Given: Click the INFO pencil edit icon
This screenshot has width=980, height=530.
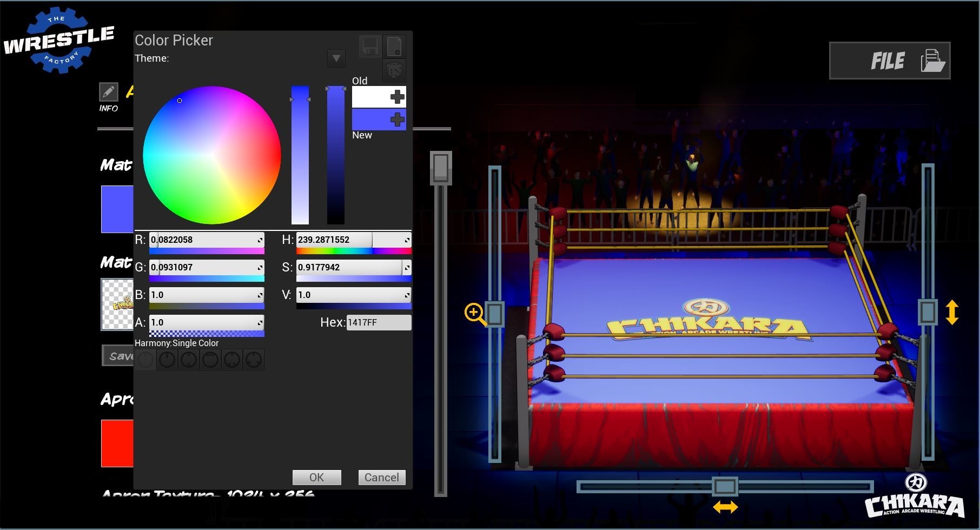Looking at the screenshot, I should pyautogui.click(x=109, y=92).
